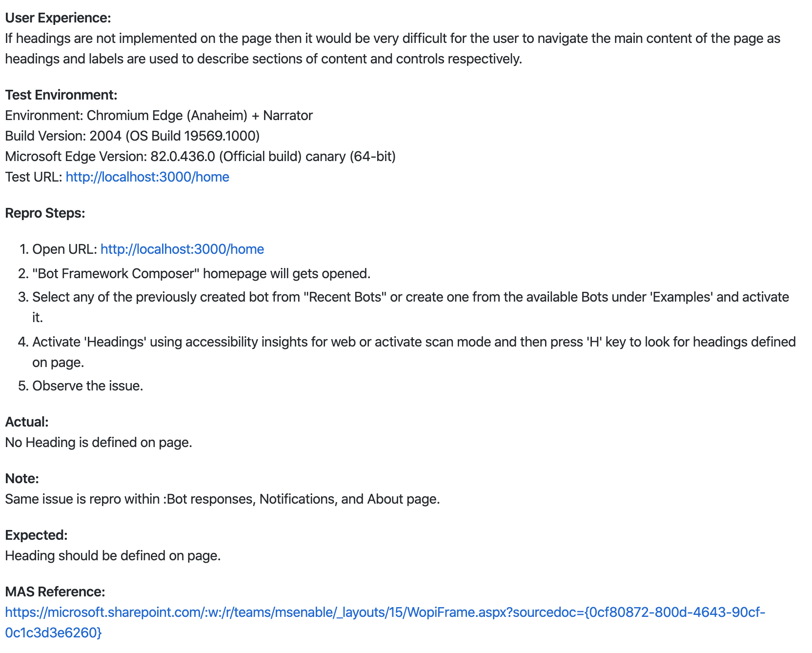Image resolution: width=812 pixels, height=653 pixels.
Task: Click 'No Heading is defined on page.' text
Action: point(99,443)
